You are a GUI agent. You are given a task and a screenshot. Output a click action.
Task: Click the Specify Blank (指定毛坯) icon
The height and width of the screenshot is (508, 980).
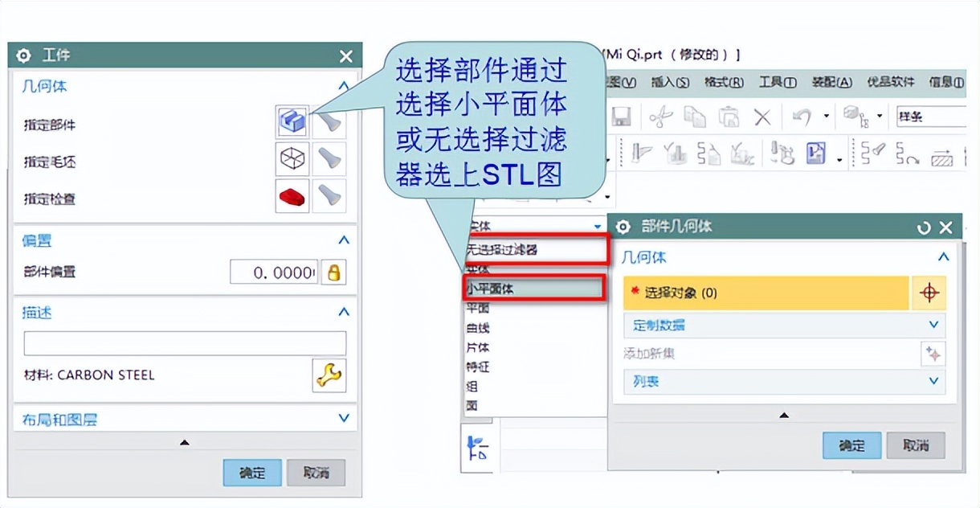[292, 158]
